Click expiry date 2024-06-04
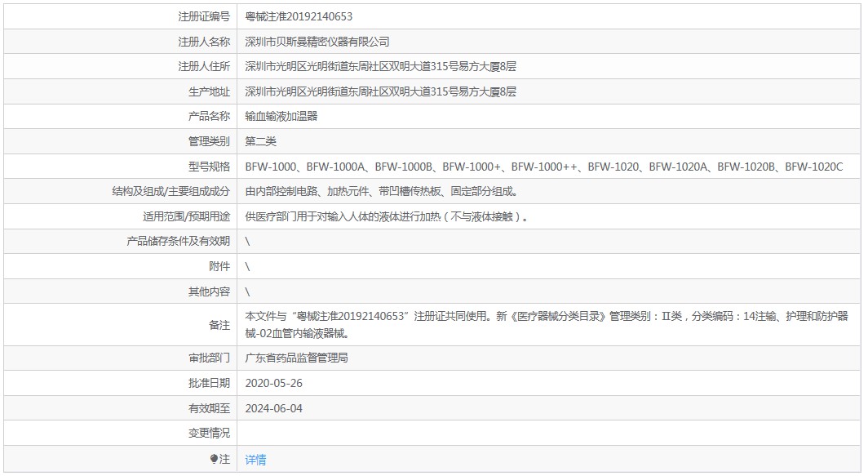Image resolution: width=868 pixels, height=476 pixels. click(x=273, y=408)
